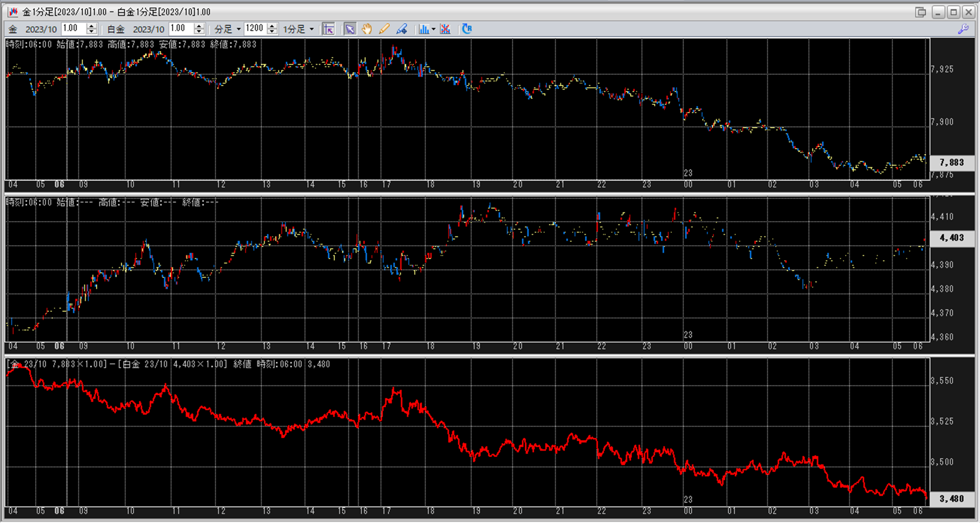This screenshot has height=523, width=980.
Task: Click the restore-down window cascade icon
Action: [920, 12]
